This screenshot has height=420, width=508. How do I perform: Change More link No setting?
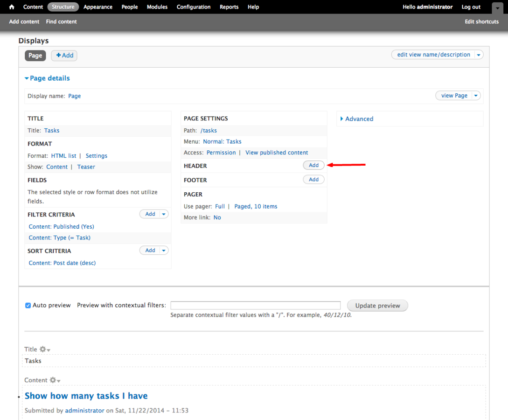click(217, 217)
